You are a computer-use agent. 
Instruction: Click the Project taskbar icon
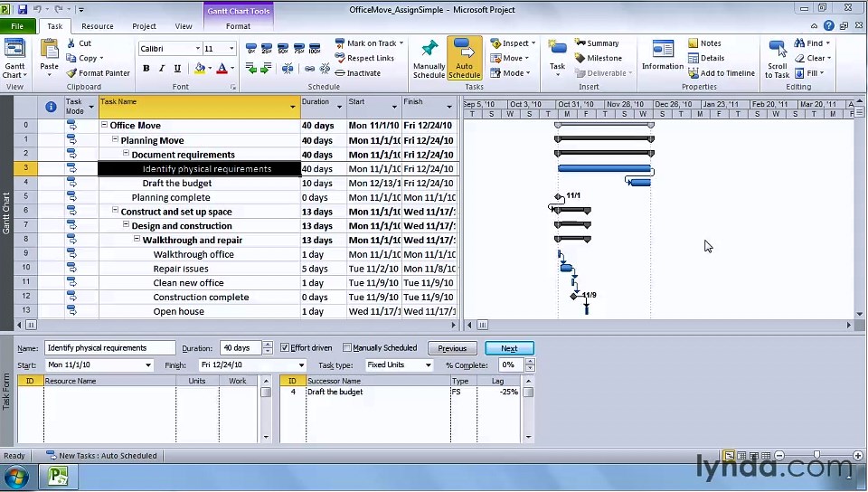coord(58,476)
